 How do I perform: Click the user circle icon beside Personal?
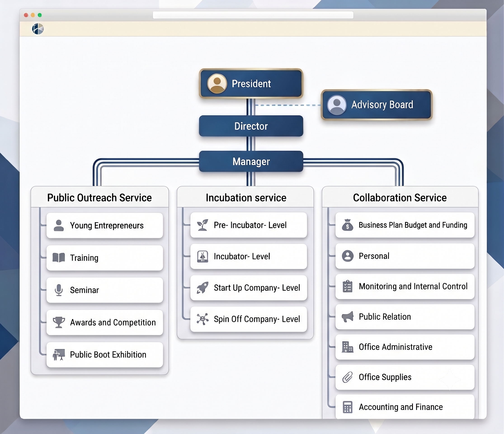pyautogui.click(x=348, y=256)
